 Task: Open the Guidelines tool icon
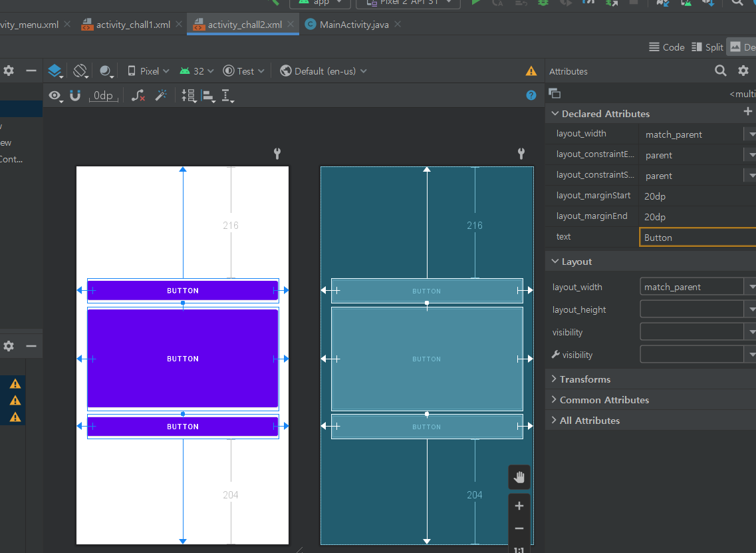point(227,96)
